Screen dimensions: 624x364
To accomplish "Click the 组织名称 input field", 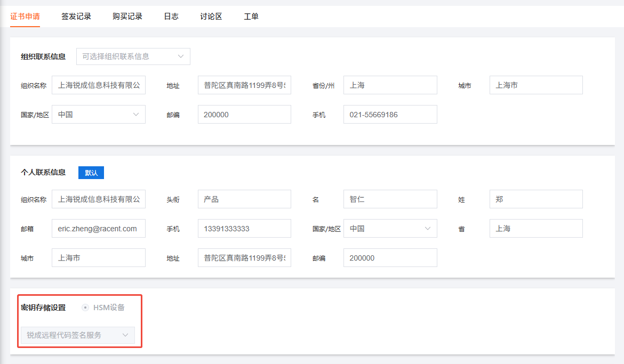I will click(98, 85).
